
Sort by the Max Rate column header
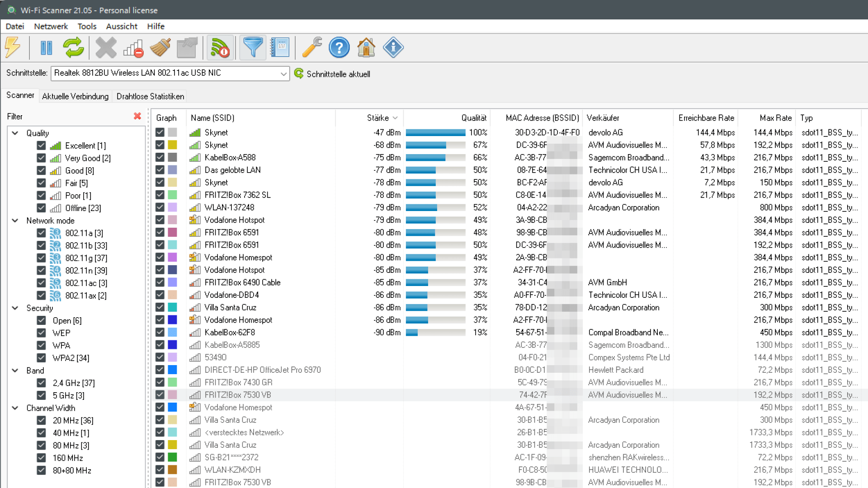767,118
